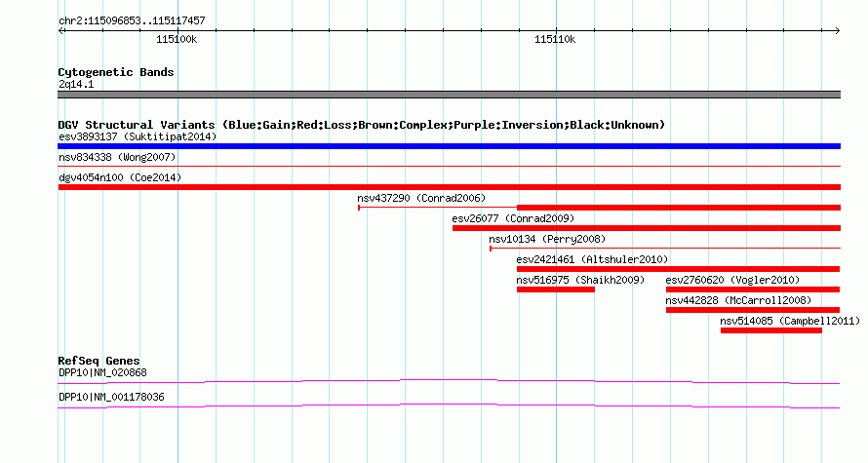The width and height of the screenshot is (868, 463).
Task: Click the nsv834338 thin red line
Action: (x=449, y=166)
